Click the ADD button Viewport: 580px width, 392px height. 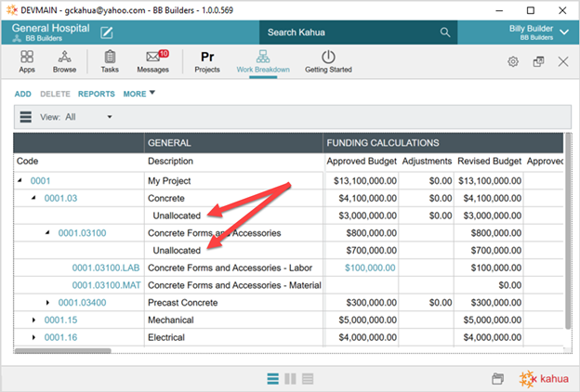(x=23, y=94)
